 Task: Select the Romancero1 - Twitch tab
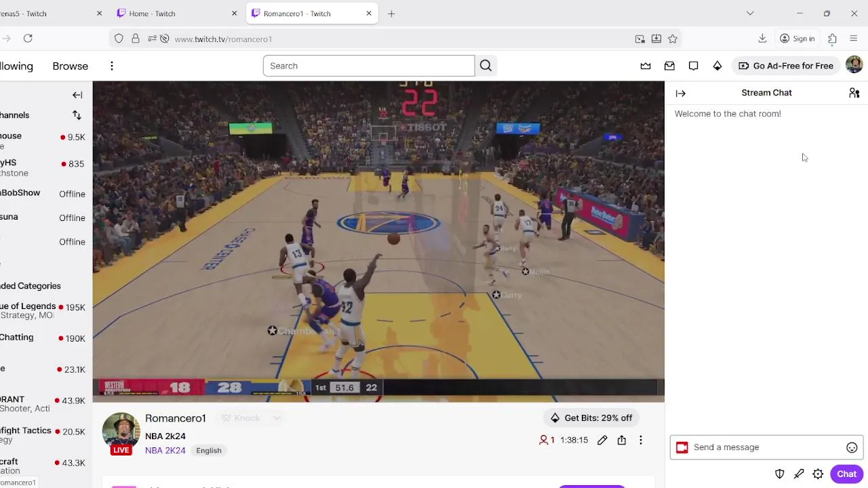(312, 14)
